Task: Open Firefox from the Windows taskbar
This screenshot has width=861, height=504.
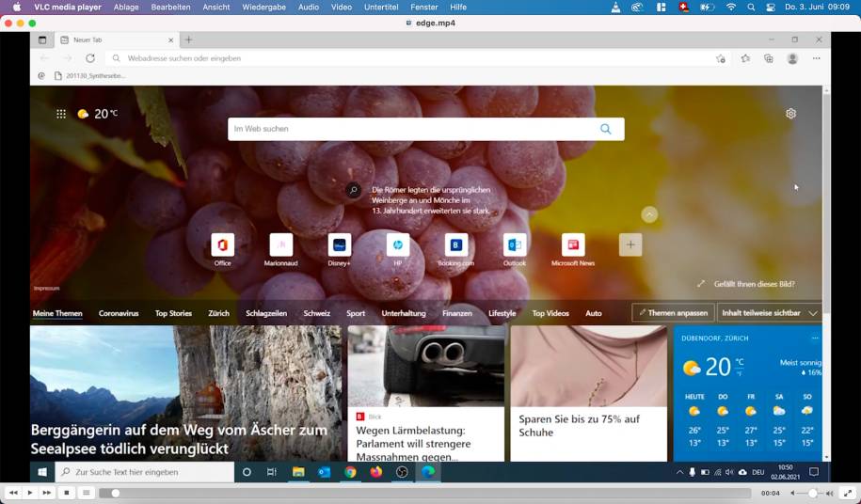Action: click(x=376, y=472)
